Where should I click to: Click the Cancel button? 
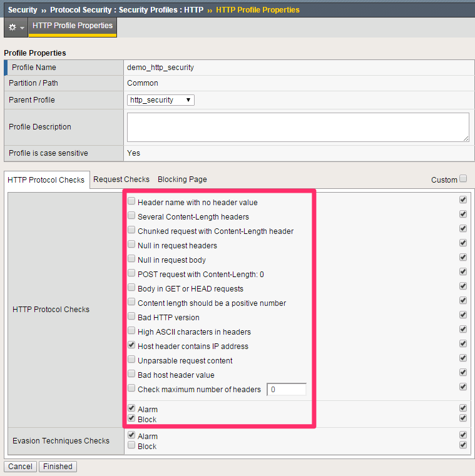(21, 466)
